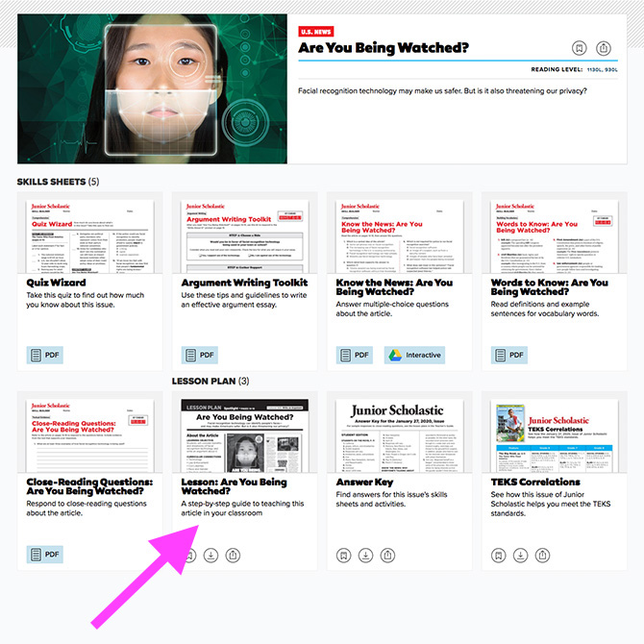Download the TEKS Correlations resource

520,556
